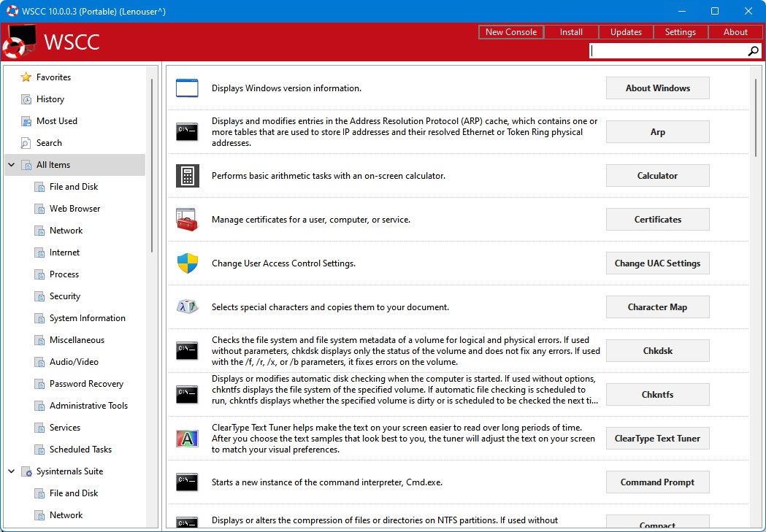Collapse the Sysinternals Suite tree node

click(11, 471)
